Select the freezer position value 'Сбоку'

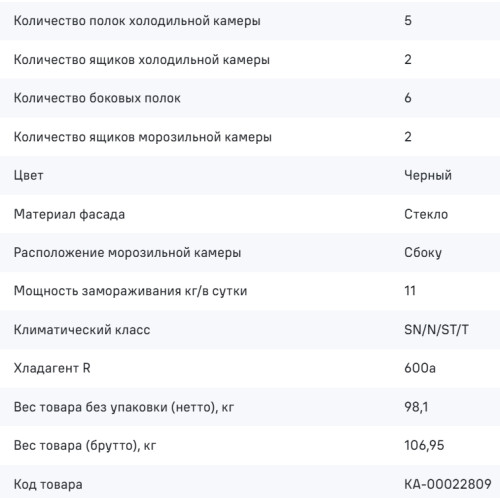coord(423,253)
